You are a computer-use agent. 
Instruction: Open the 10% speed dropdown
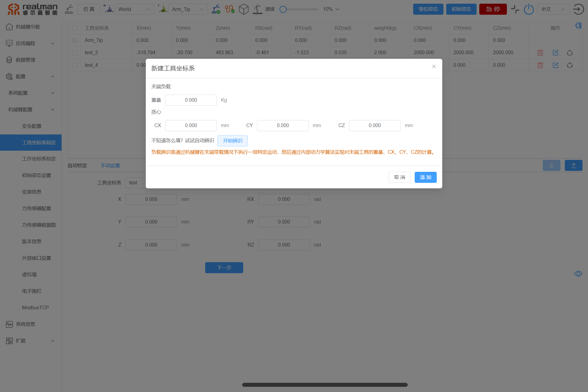331,9
